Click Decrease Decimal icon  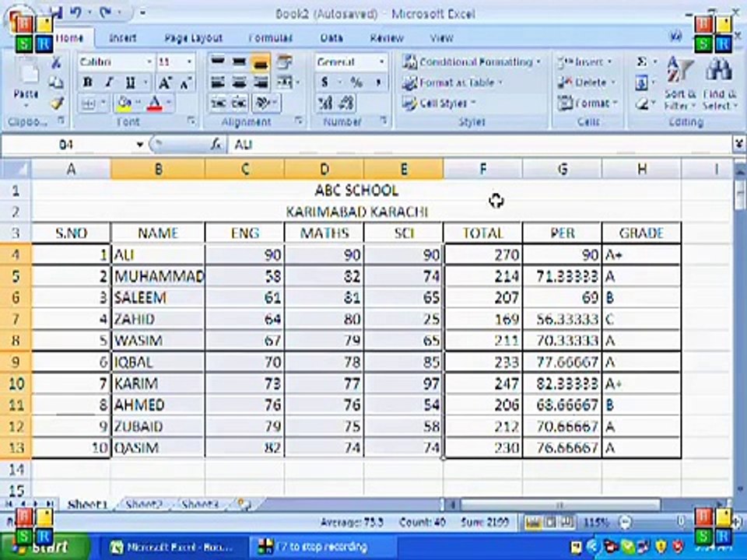(347, 103)
